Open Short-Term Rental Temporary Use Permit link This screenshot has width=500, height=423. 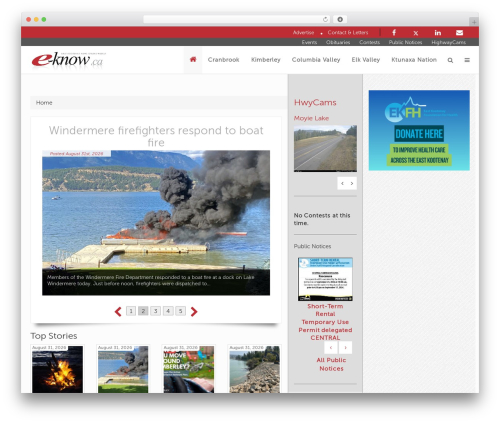pos(325,322)
